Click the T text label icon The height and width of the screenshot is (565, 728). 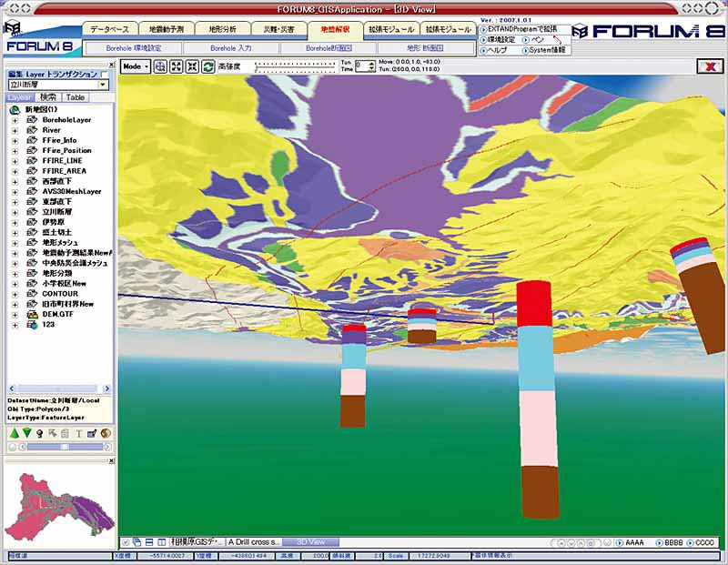coord(78,433)
